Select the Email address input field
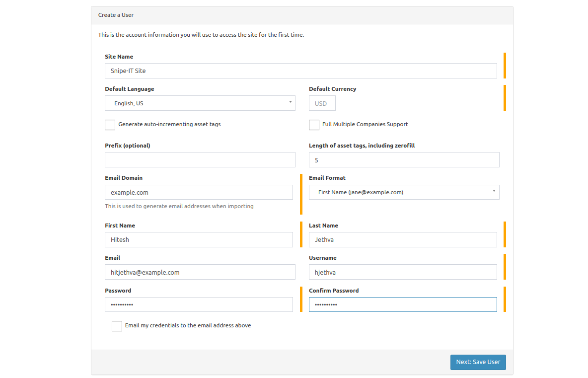Viewport: 588px width, 378px height. coord(200,272)
